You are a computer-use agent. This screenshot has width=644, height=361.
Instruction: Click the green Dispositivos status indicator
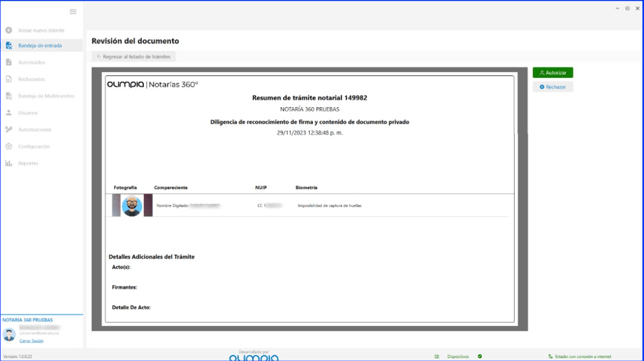(x=480, y=356)
